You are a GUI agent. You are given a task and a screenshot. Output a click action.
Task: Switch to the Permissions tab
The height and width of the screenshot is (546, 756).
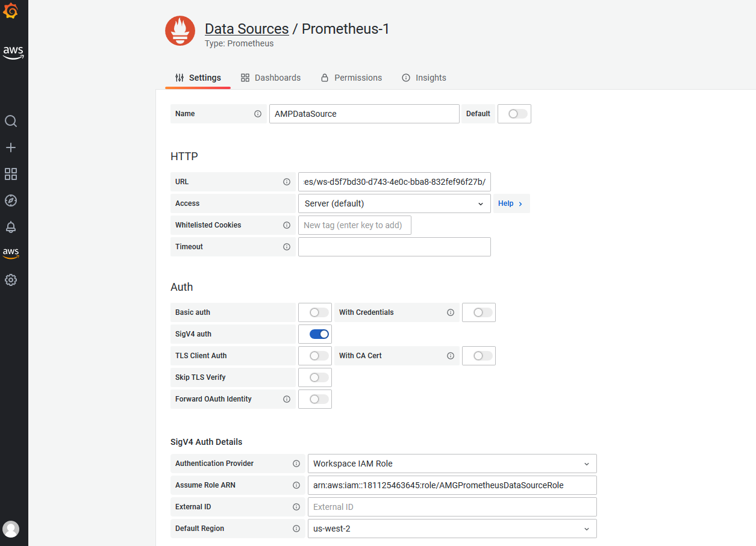[x=351, y=78]
